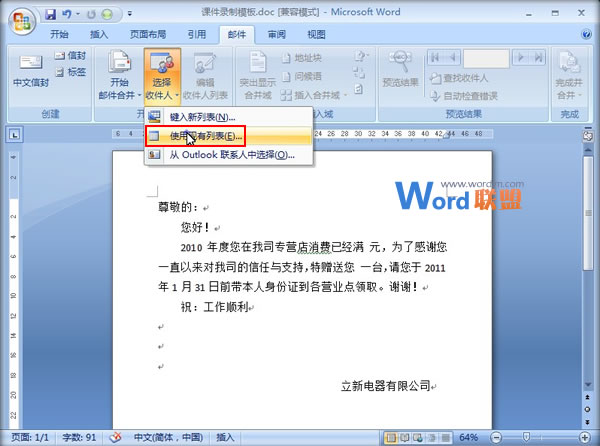This screenshot has height=446, width=600.
Task: Insert 问候语 greeting line
Action: click(302, 77)
